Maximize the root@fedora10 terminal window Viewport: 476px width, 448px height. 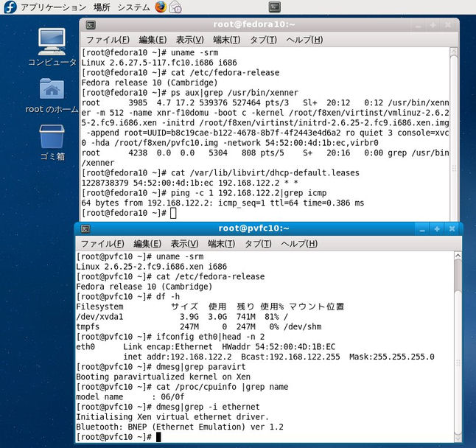433,25
